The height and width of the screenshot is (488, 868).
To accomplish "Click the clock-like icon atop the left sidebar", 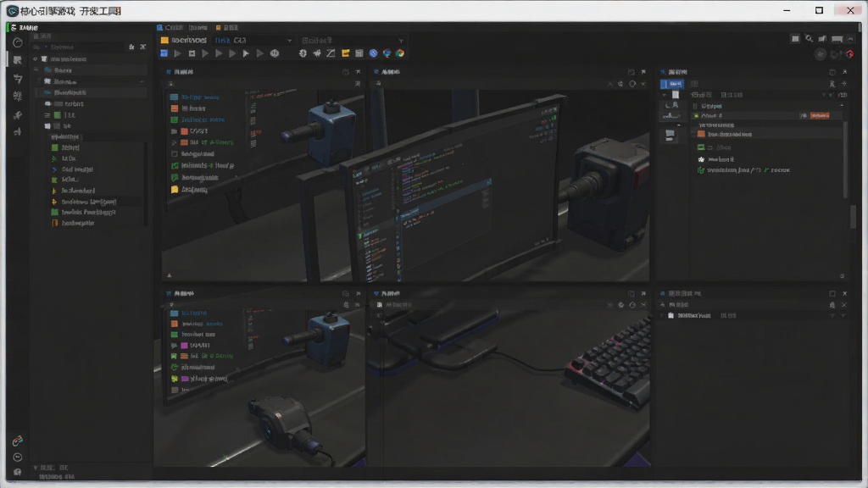I will (x=18, y=42).
